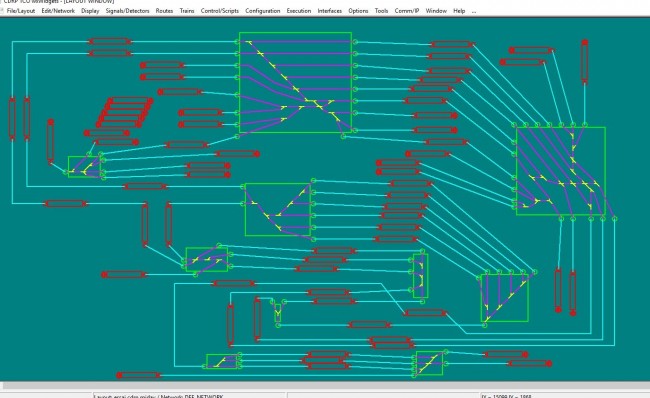Open the Display menu
This screenshot has height=398, width=650.
pyautogui.click(x=90, y=11)
